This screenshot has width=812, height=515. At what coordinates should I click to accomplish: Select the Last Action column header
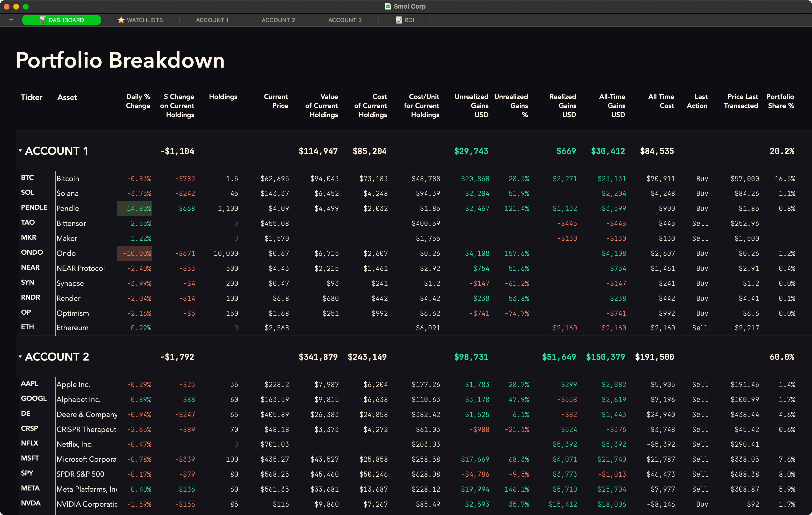697,101
